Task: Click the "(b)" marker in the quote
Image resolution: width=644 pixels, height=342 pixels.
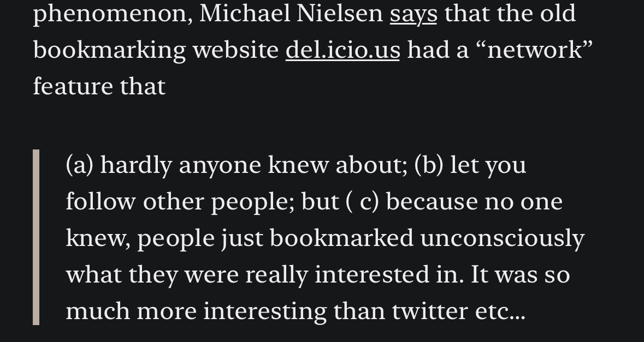Action: (429, 165)
